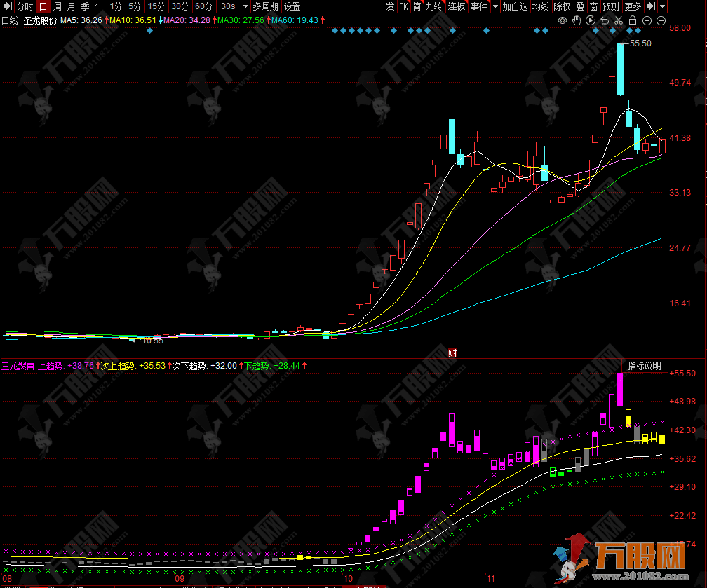Click the right-side arrow-to-bar icon
The width and height of the screenshot is (707, 588).
(x=651, y=6)
